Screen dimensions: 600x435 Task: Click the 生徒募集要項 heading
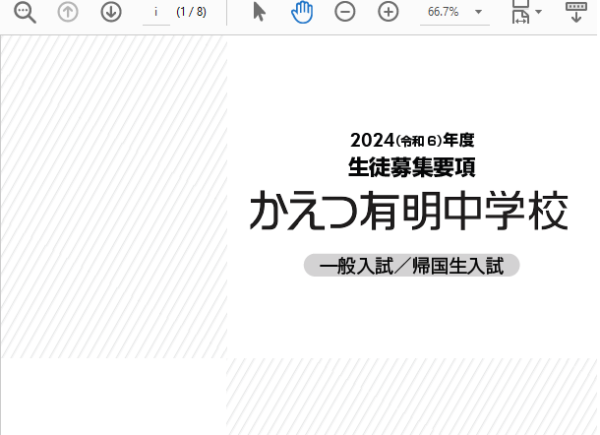(411, 167)
